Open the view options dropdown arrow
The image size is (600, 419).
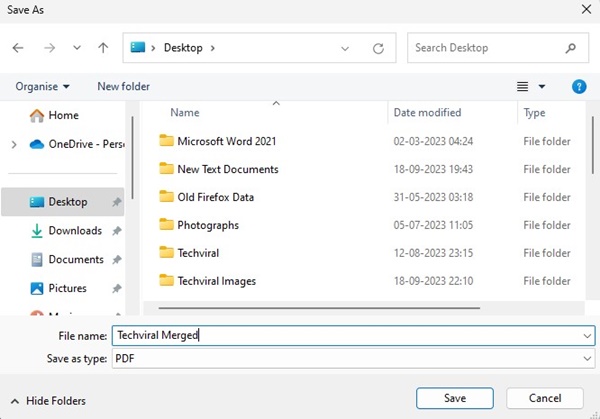click(x=542, y=86)
